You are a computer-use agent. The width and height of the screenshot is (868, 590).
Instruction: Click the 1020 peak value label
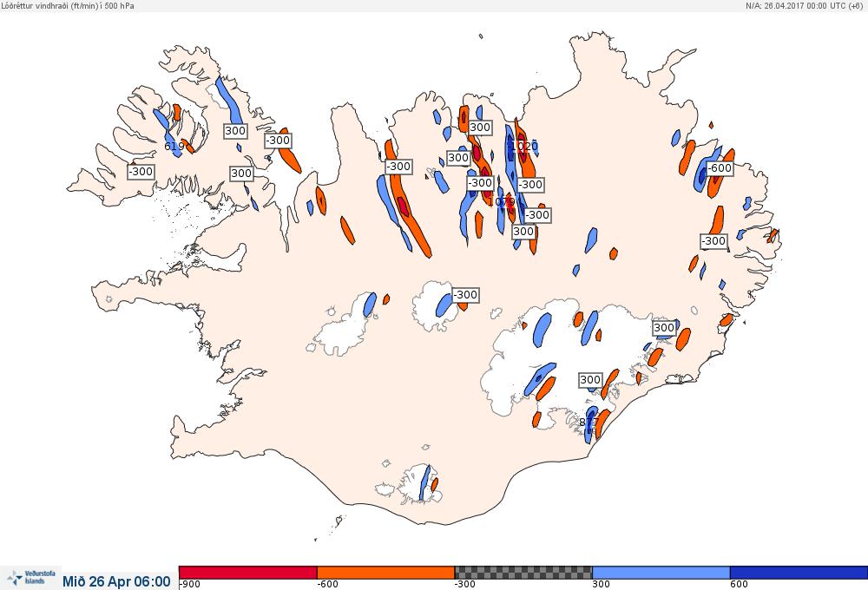[x=523, y=146]
